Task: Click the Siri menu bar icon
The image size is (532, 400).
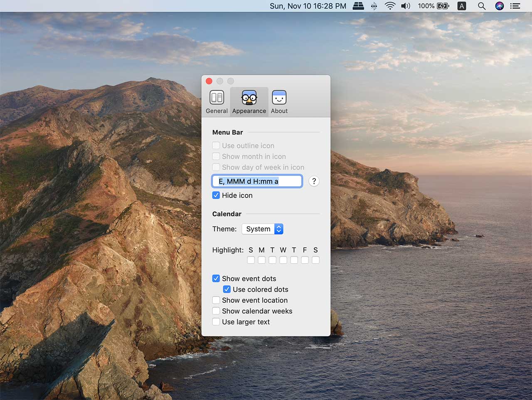Action: pyautogui.click(x=499, y=6)
